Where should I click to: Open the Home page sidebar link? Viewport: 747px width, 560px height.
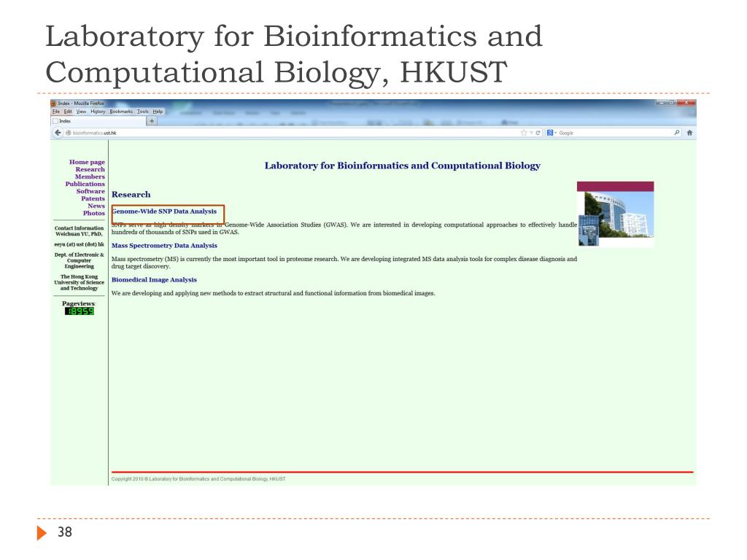(x=87, y=162)
